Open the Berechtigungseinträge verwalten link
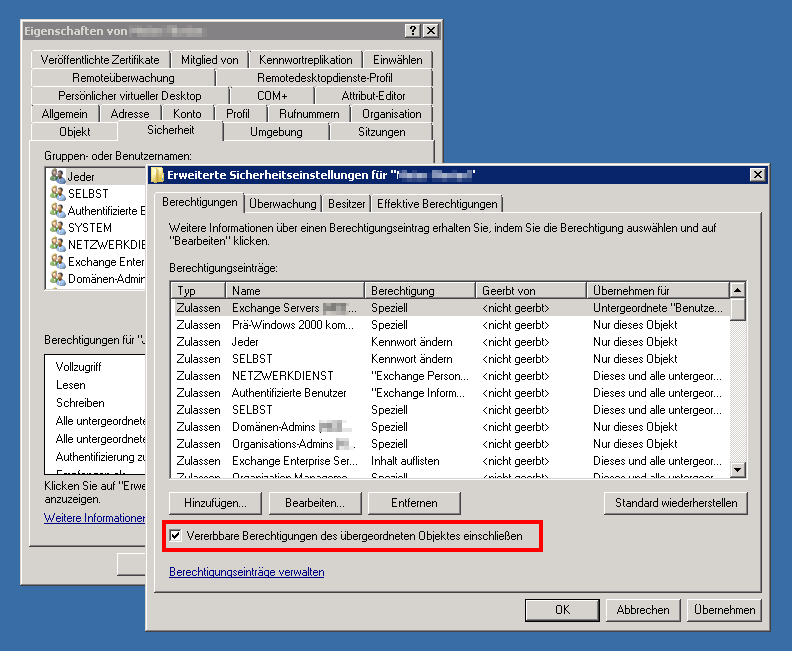 pos(246,572)
